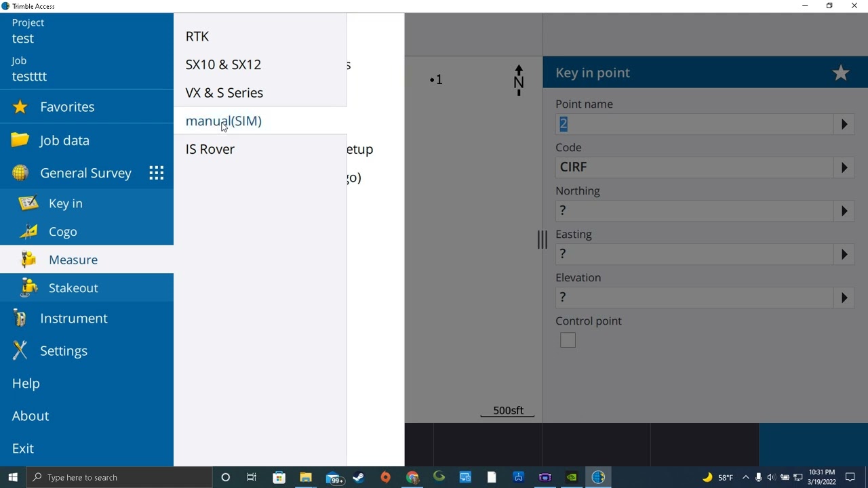Image resolution: width=868 pixels, height=488 pixels.
Task: Open the Cogo submenu
Action: point(87,232)
